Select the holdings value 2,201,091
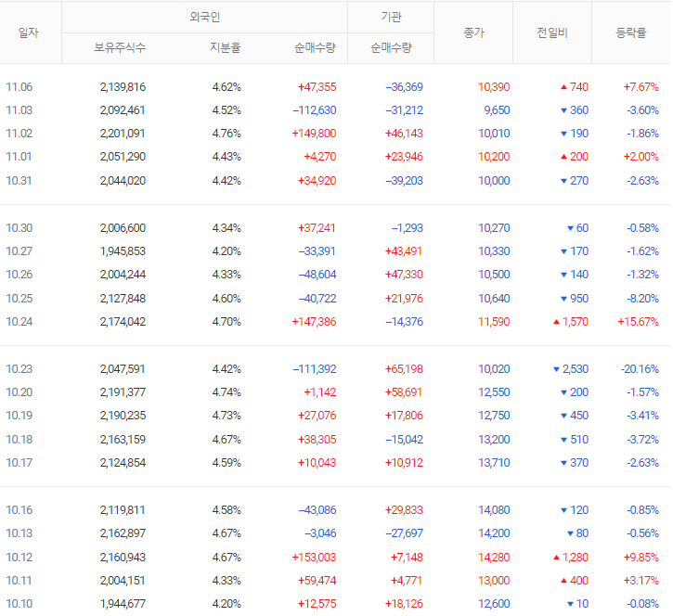This screenshot has height=616, width=673. (x=123, y=134)
